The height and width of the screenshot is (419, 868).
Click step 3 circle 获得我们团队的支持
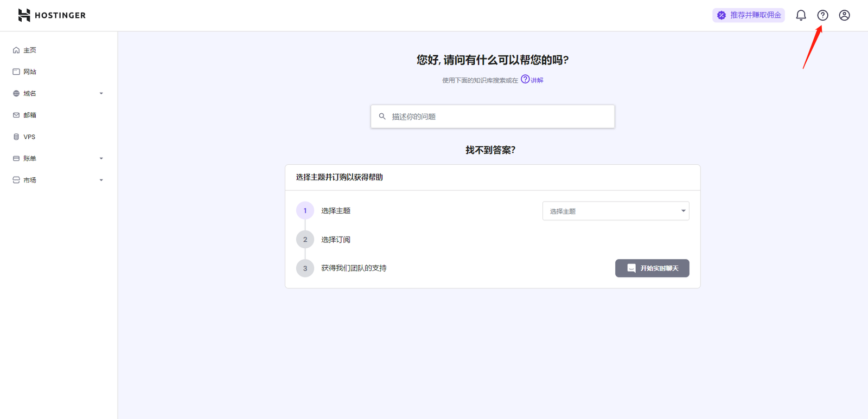click(305, 268)
